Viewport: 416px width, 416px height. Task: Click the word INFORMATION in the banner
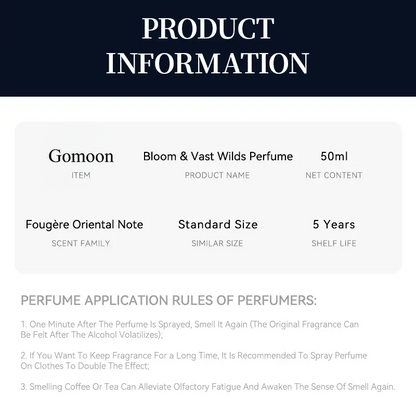[x=207, y=63]
